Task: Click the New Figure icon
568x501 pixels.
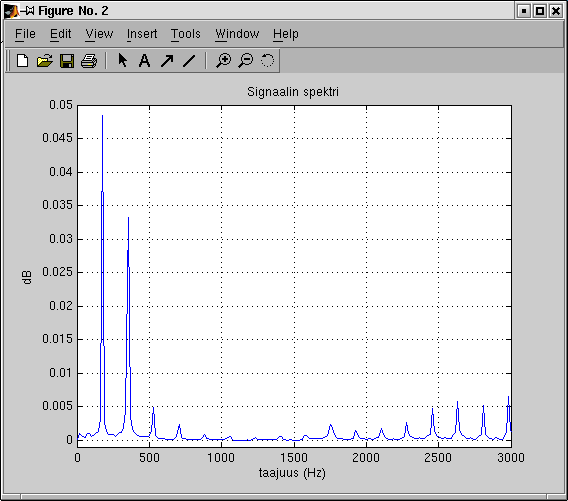Action: point(22,60)
